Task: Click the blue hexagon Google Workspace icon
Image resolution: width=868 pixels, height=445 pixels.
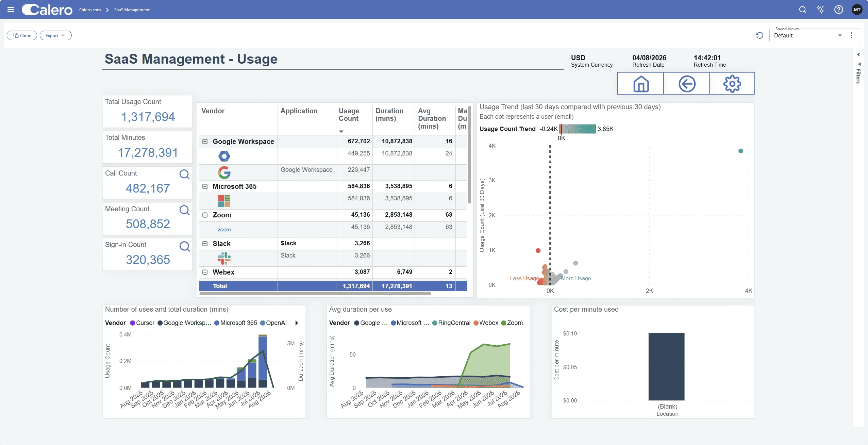Action: click(x=224, y=156)
